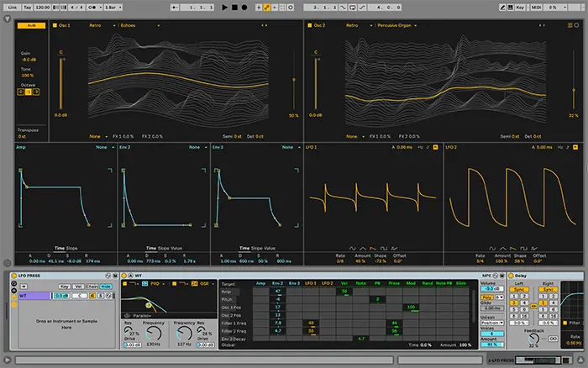Click LFO 1 retrigger button

click(435, 147)
